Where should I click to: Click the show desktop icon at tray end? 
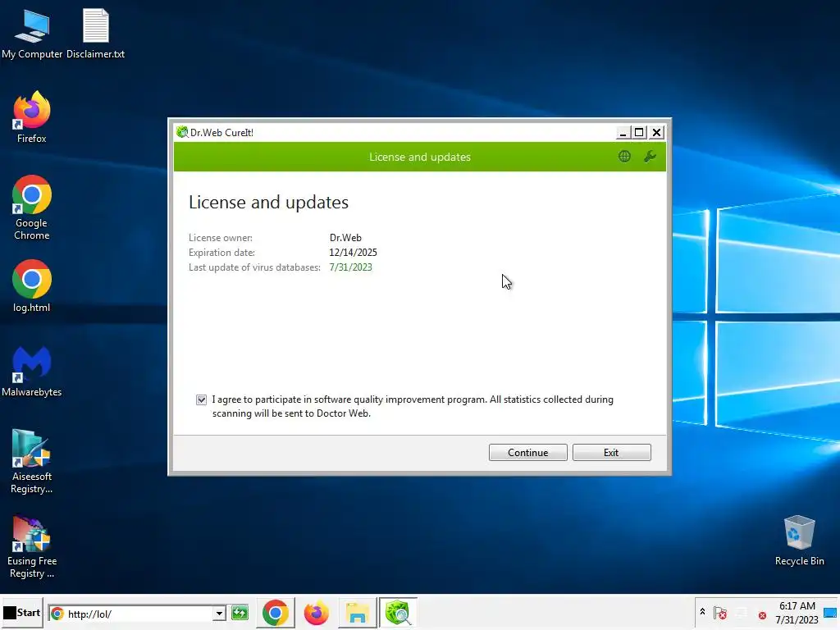point(831,613)
